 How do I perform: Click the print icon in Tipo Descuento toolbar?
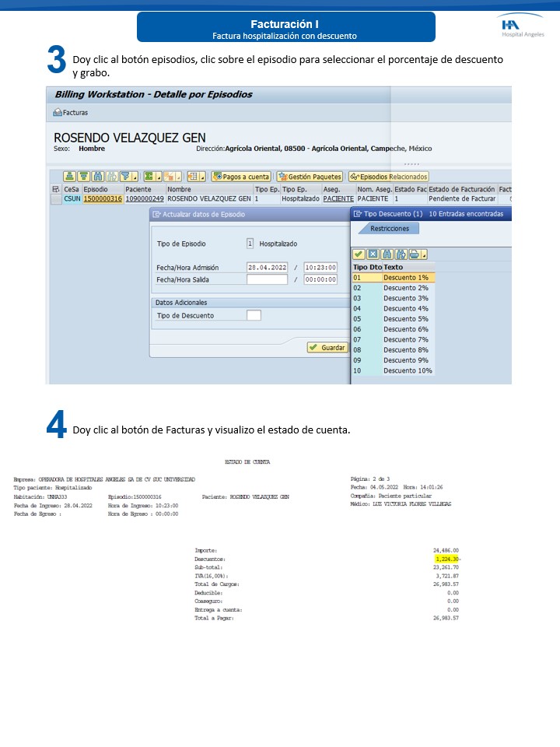(415, 254)
